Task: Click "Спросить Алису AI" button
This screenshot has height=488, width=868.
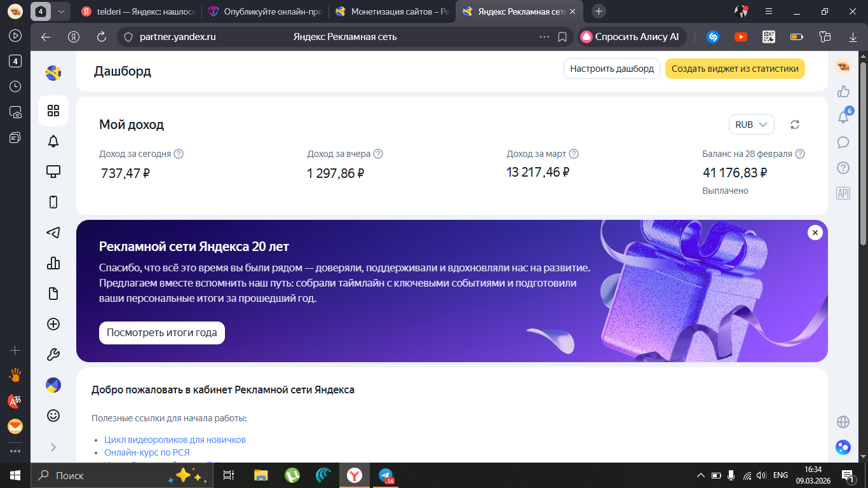Action: tap(630, 37)
